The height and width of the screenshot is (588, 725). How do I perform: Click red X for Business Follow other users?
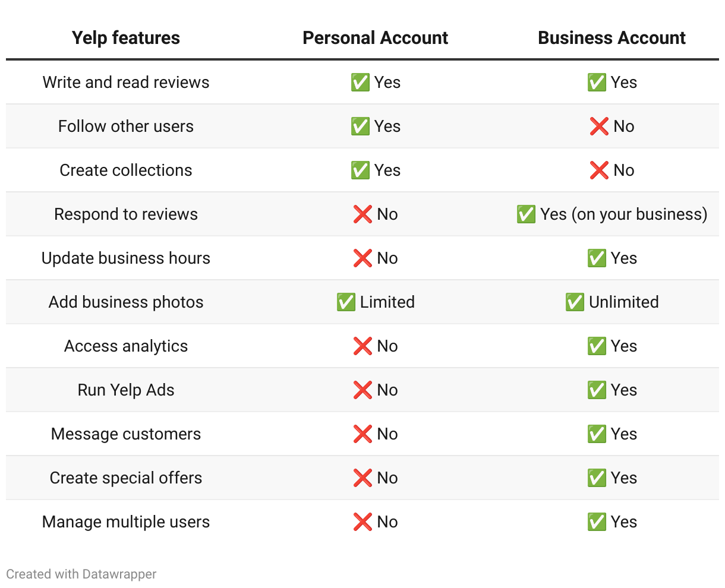pos(599,126)
